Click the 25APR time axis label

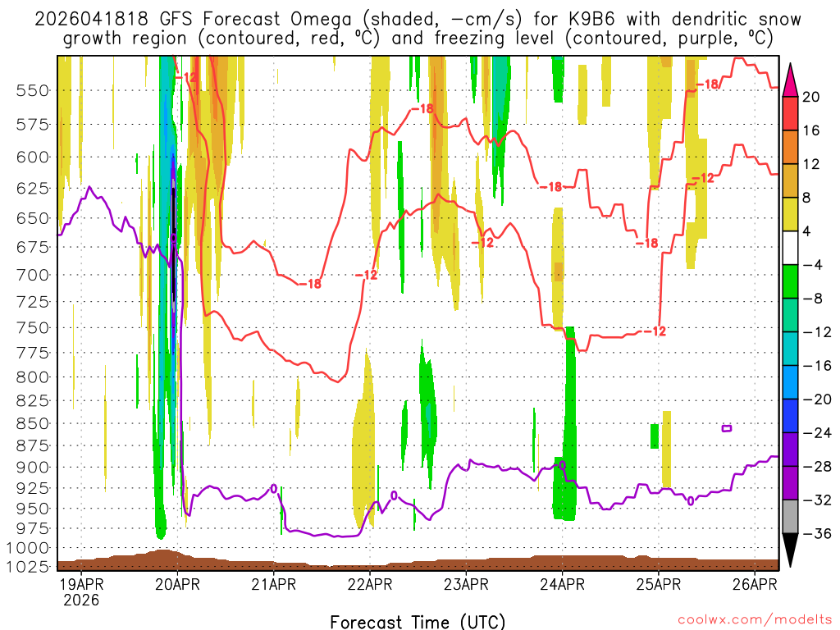[x=659, y=584]
